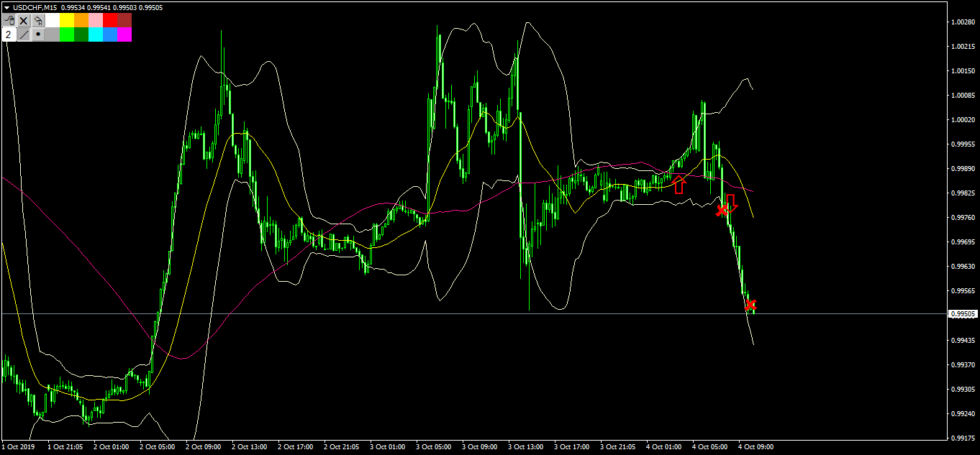Image resolution: width=980 pixels, height=455 pixels.
Task: Click the 3 Oct 13:00 time label
Action: [526, 446]
